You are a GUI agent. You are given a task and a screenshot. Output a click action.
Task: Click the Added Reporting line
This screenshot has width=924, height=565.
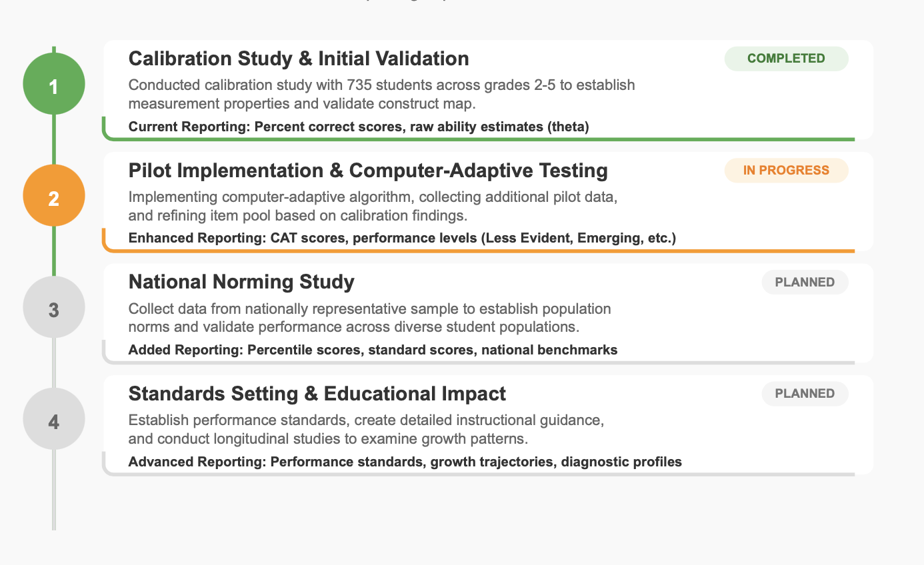coord(373,350)
